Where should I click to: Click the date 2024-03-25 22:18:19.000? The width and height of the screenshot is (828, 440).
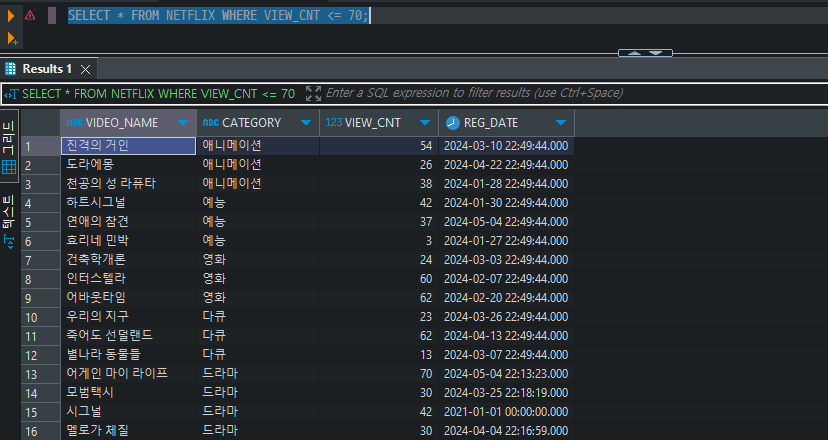(x=507, y=393)
